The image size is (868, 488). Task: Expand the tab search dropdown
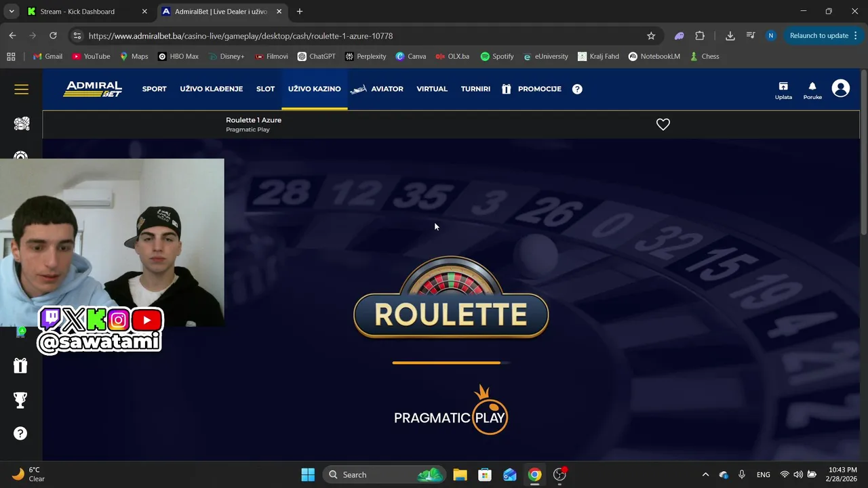coord(12,12)
